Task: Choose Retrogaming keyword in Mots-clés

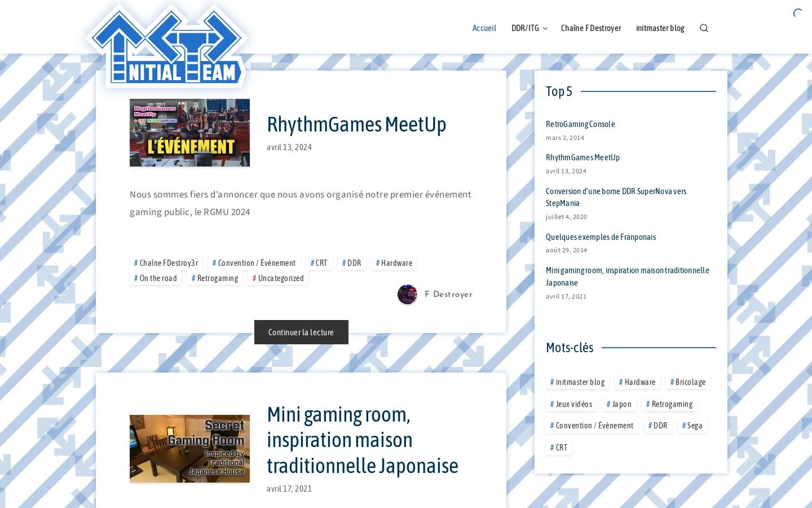Action: coord(669,404)
